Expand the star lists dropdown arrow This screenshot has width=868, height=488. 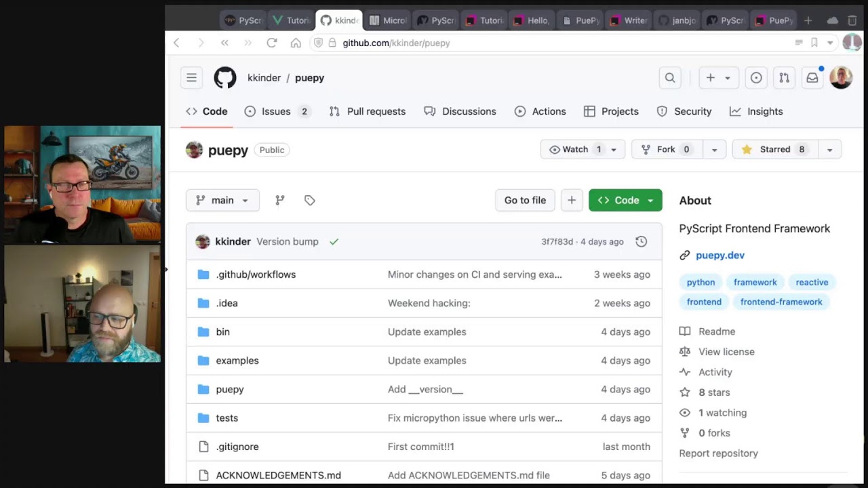tap(829, 149)
